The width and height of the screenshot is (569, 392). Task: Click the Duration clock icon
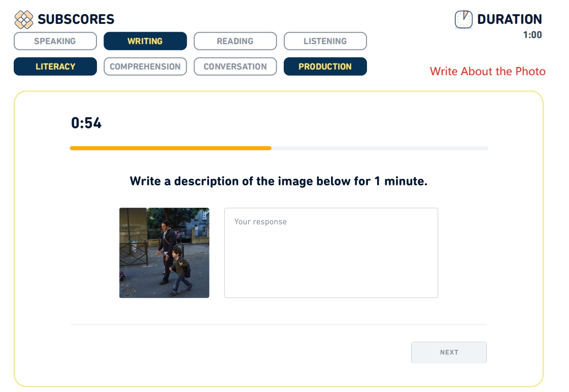(463, 19)
